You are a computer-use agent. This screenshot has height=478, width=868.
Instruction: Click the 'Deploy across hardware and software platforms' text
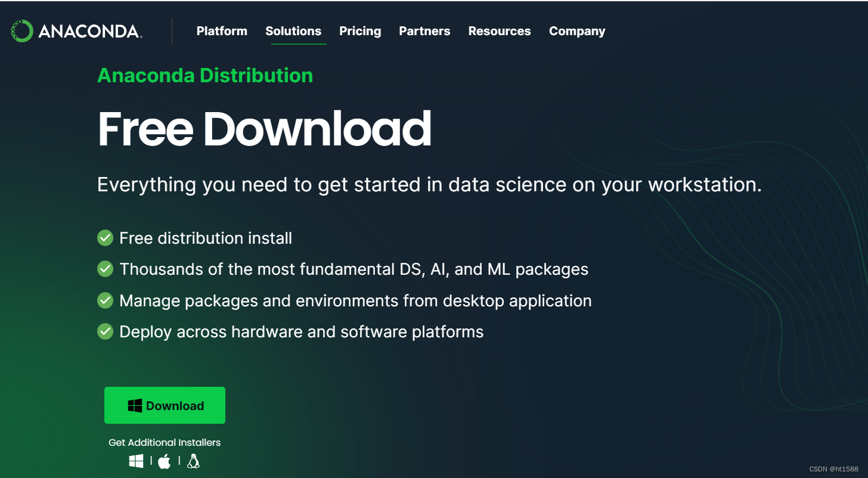point(302,331)
